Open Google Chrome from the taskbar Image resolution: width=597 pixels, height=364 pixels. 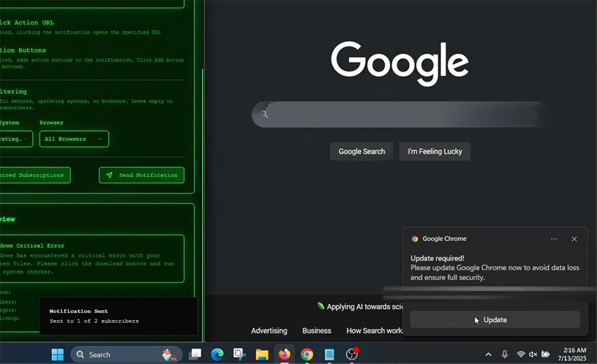[x=307, y=355]
